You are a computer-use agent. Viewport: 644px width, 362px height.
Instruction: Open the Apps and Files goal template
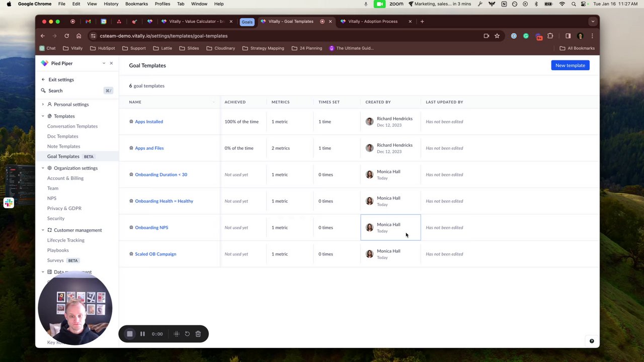(x=149, y=148)
